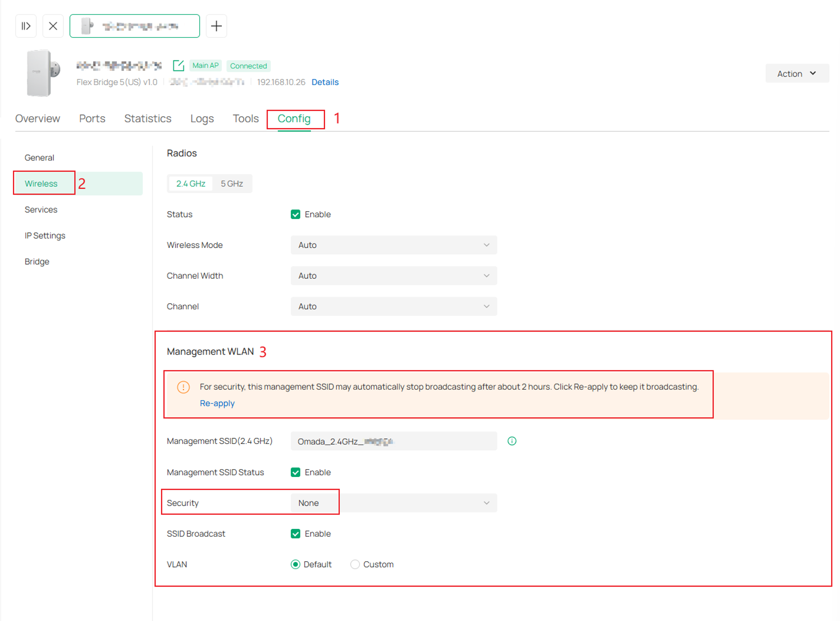The width and height of the screenshot is (840, 621).
Task: Switch to the Overview tab
Action: [x=38, y=119]
